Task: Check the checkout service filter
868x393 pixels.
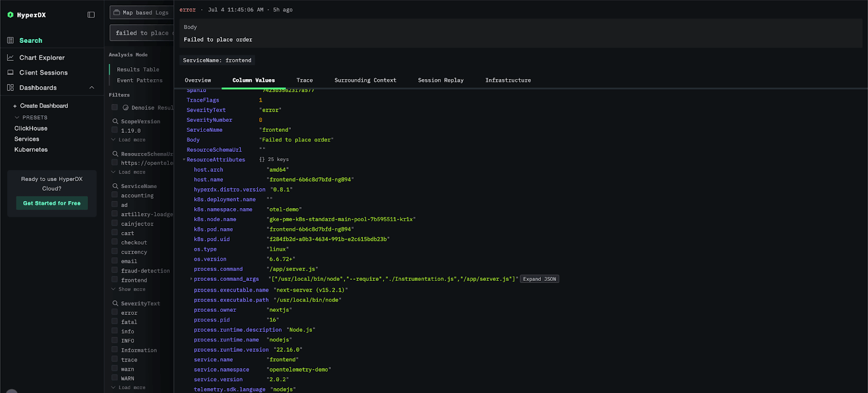Action: (114, 242)
